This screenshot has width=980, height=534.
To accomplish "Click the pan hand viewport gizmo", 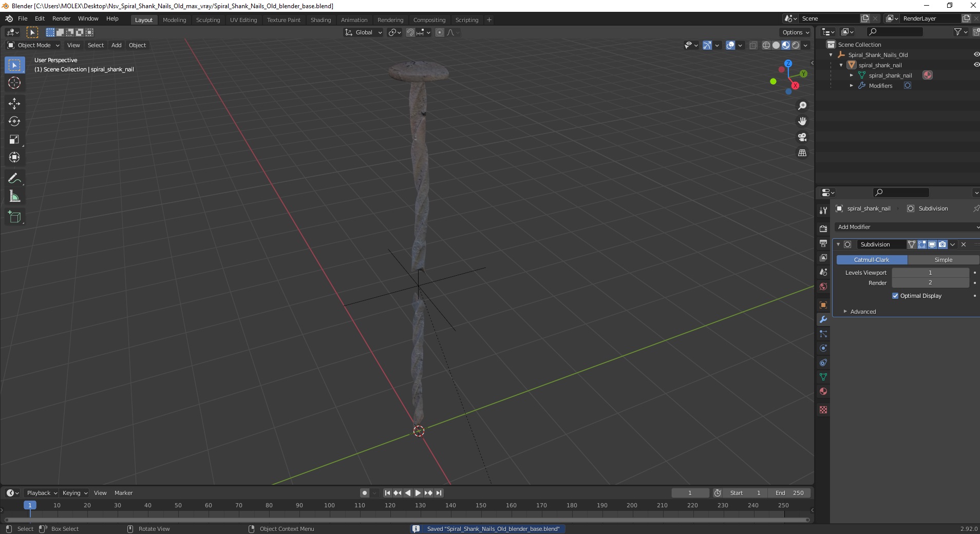I will click(x=802, y=122).
